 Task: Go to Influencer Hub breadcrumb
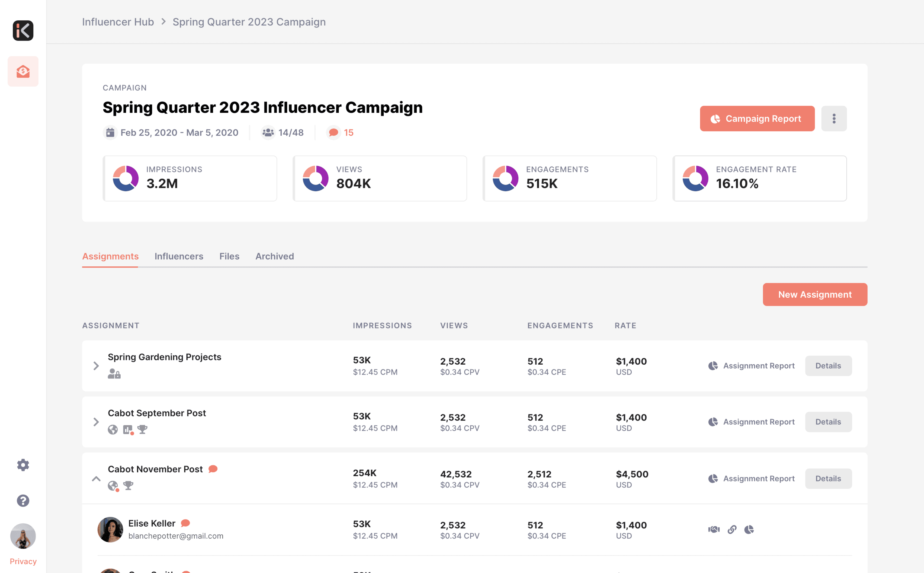[118, 22]
